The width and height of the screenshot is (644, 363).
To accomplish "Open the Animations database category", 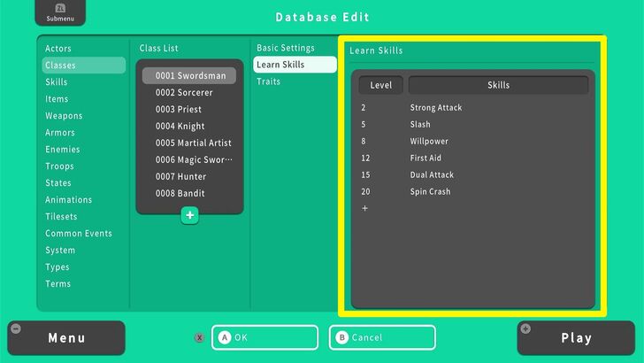I will click(69, 200).
